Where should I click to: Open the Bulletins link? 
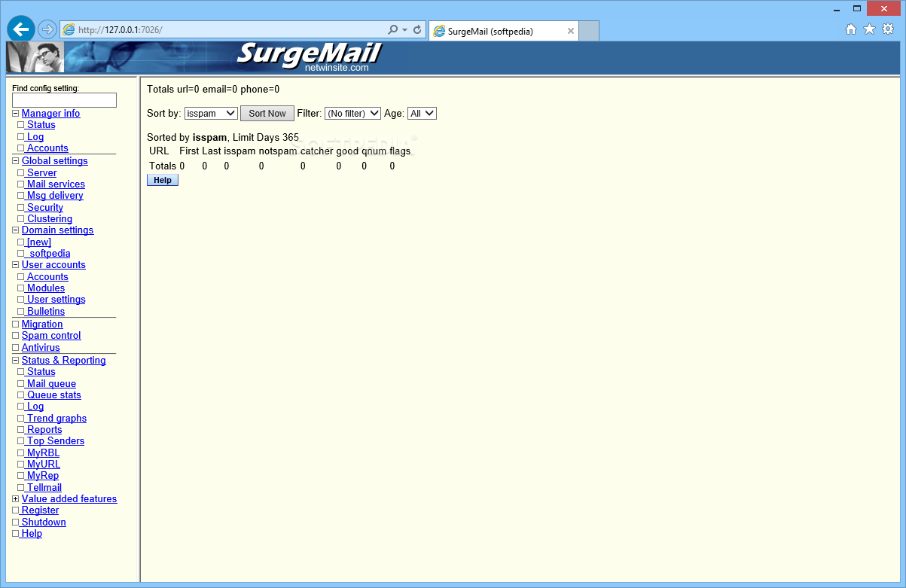44,312
